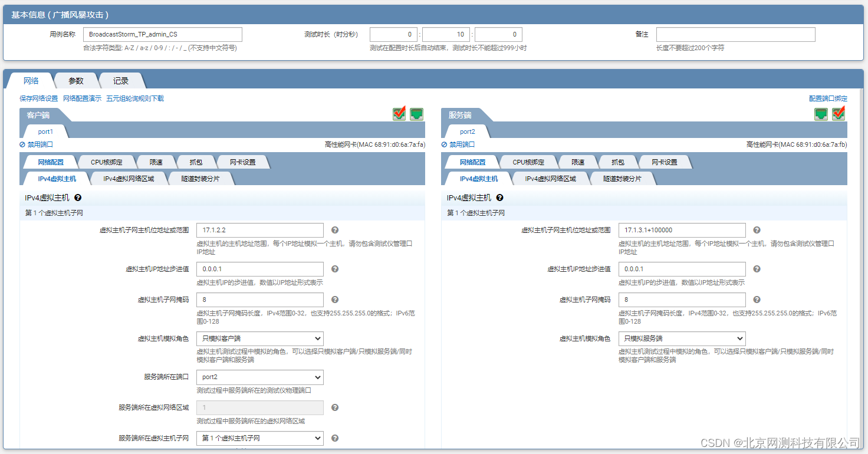Open server CPU核绑定 tab
The height and width of the screenshot is (454, 868).
tap(528, 162)
